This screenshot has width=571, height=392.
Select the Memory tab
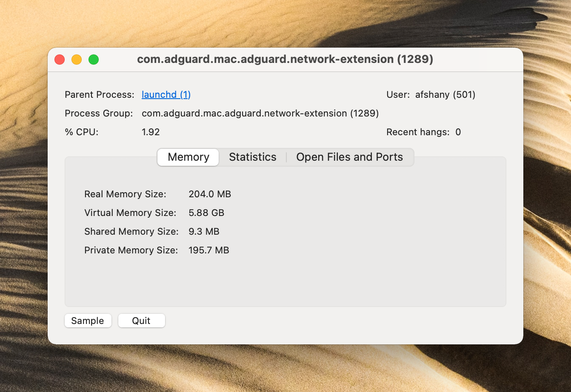pos(188,157)
